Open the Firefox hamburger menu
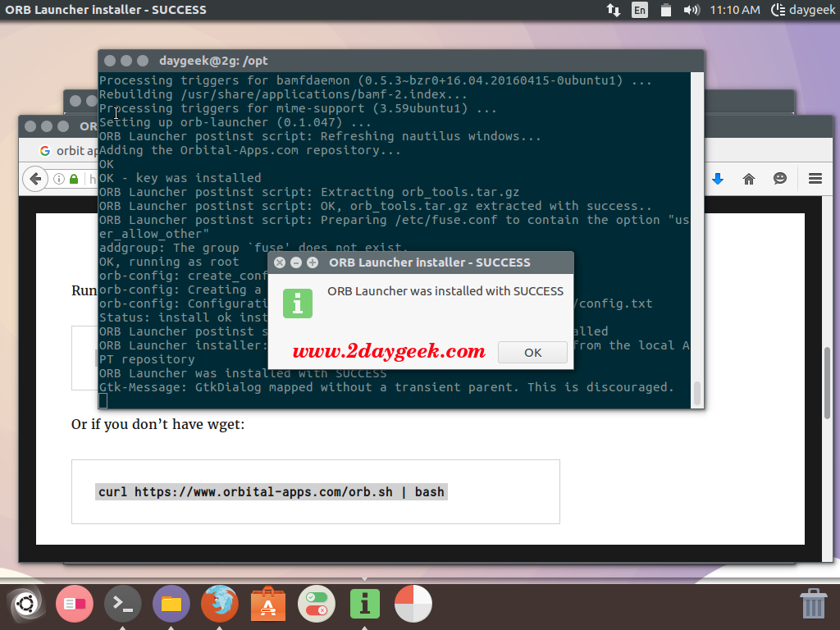 pos(815,179)
